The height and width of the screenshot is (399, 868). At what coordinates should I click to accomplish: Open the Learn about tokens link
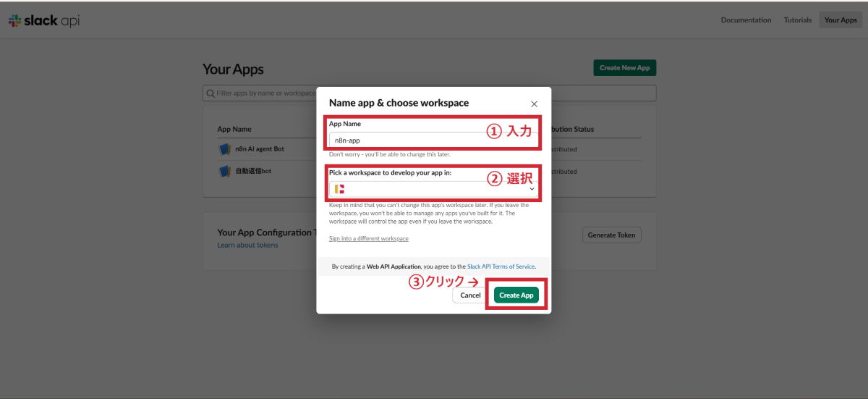tap(247, 245)
